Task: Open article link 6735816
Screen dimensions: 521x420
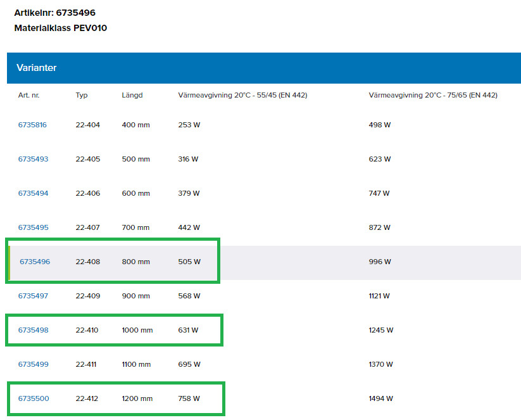Action: 32,125
